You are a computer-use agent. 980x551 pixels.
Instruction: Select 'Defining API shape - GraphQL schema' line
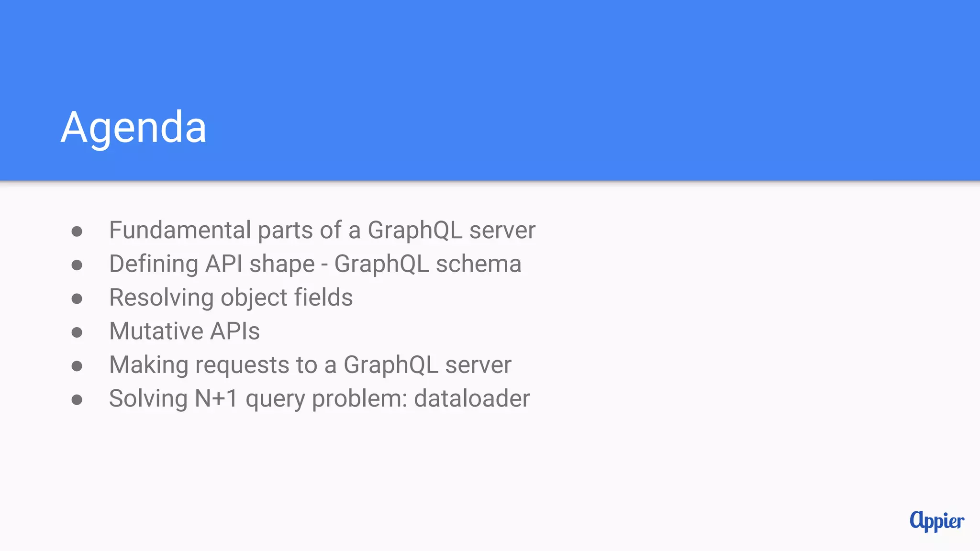(x=315, y=264)
